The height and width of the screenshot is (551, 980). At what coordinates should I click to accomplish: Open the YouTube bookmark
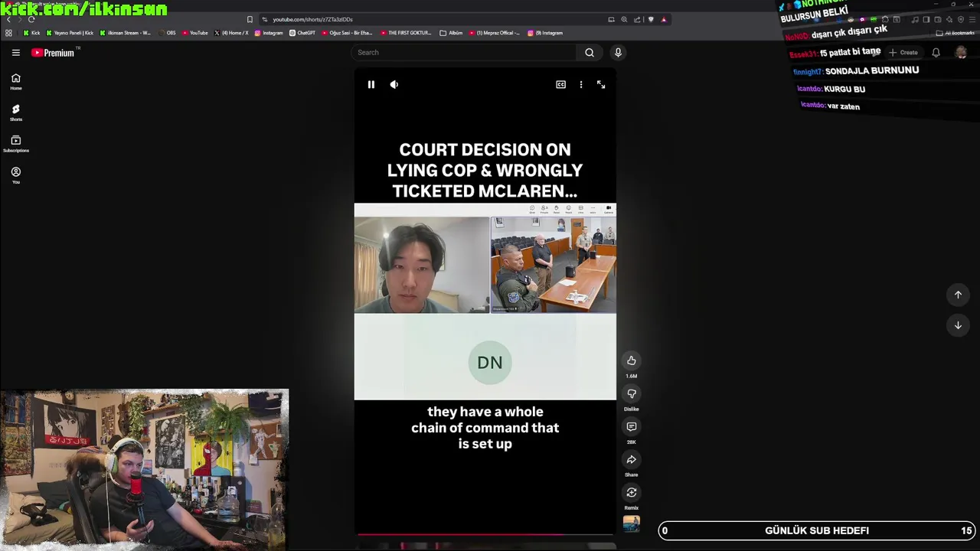195,33
